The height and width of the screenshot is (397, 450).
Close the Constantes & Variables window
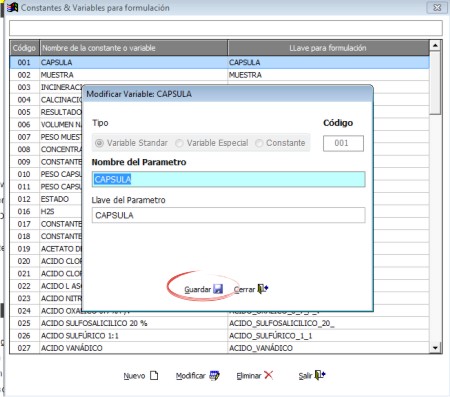coord(437,7)
